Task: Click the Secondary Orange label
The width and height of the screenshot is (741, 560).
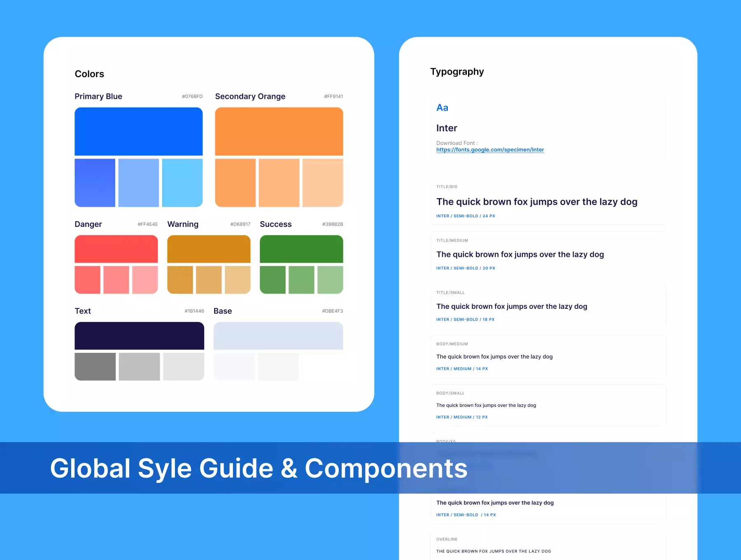Action: tap(250, 96)
